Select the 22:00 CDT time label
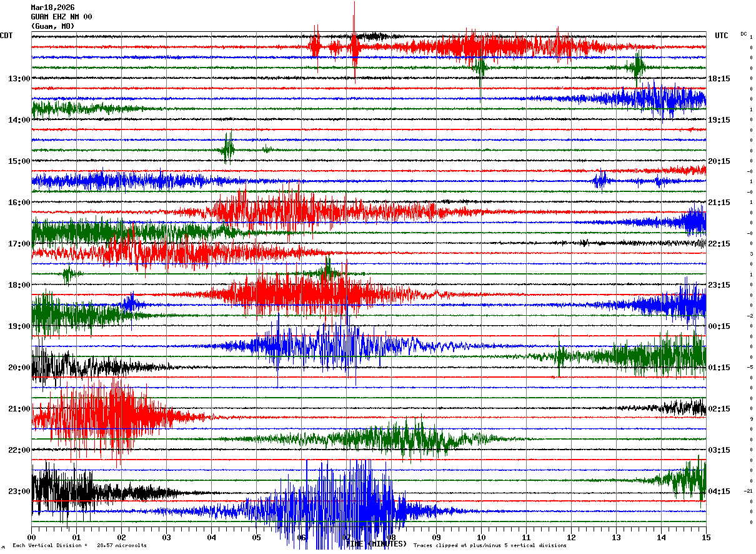Image resolution: width=756 pixels, height=554 pixels. (19, 450)
